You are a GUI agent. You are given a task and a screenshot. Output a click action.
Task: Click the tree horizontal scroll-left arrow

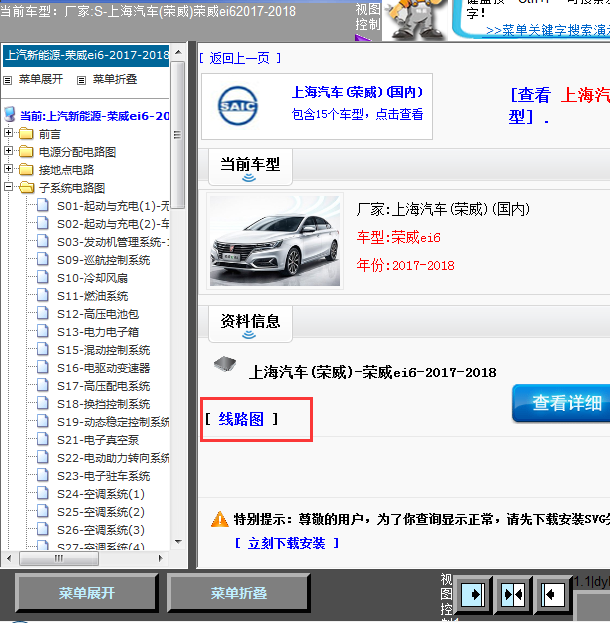[x=9, y=558]
